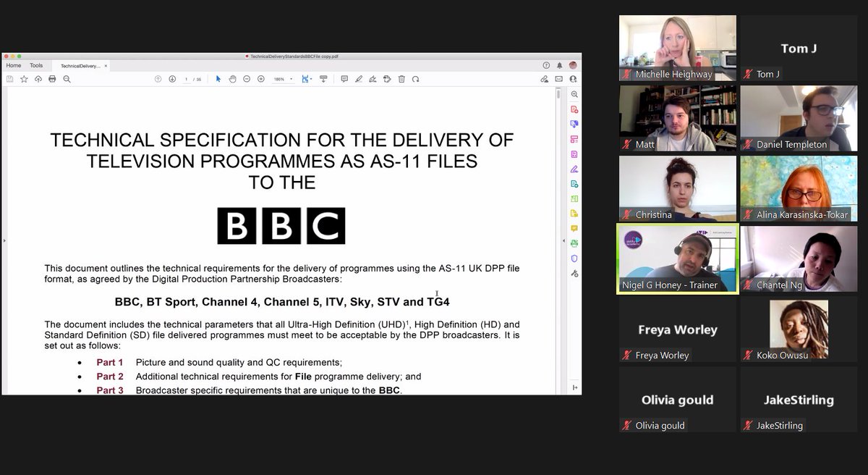Click the Michelle Heighway video tile
Image resolution: width=868 pixels, height=475 pixels.
pyautogui.click(x=678, y=48)
